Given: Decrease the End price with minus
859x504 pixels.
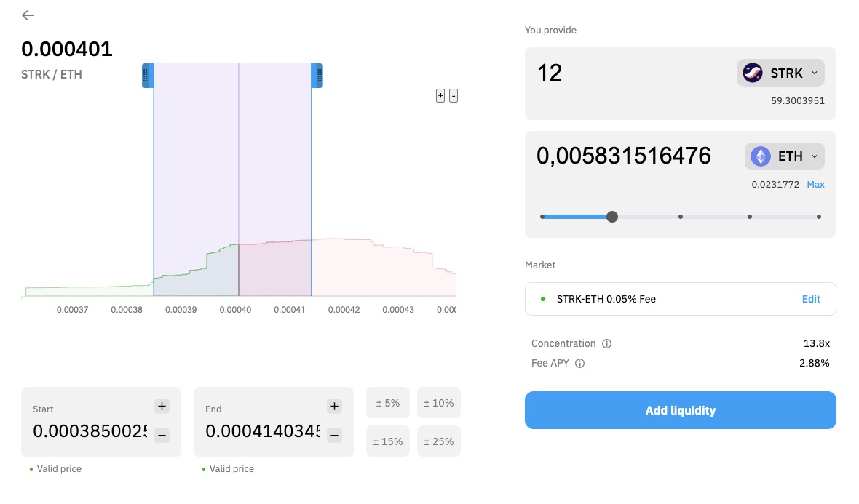Looking at the screenshot, I should (x=334, y=436).
